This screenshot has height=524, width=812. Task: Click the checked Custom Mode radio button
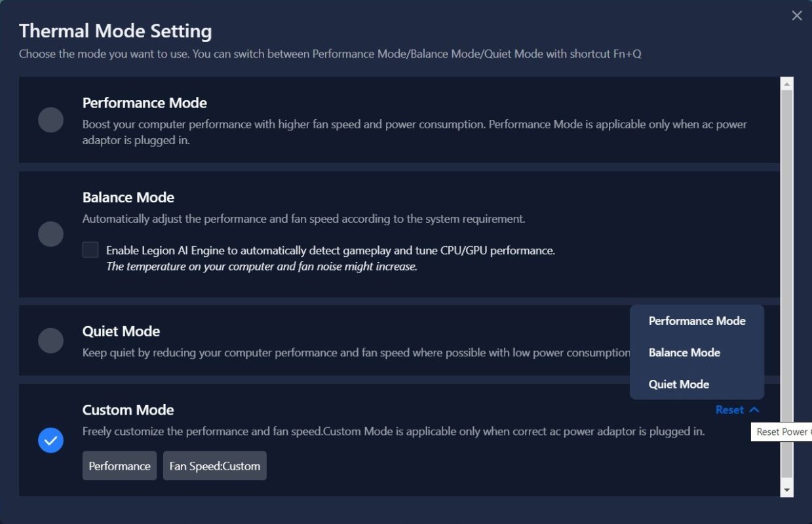pyautogui.click(x=50, y=440)
